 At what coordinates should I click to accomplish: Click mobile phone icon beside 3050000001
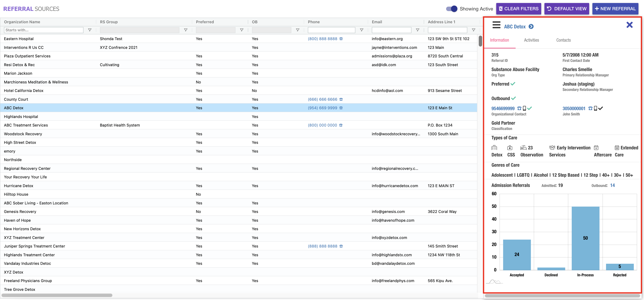596,108
